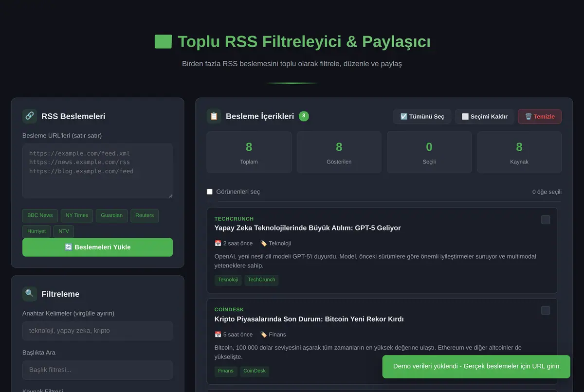The image size is (584, 392).
Task: Dismiss the Demo verileri yüklendi notification
Action: [476, 366]
